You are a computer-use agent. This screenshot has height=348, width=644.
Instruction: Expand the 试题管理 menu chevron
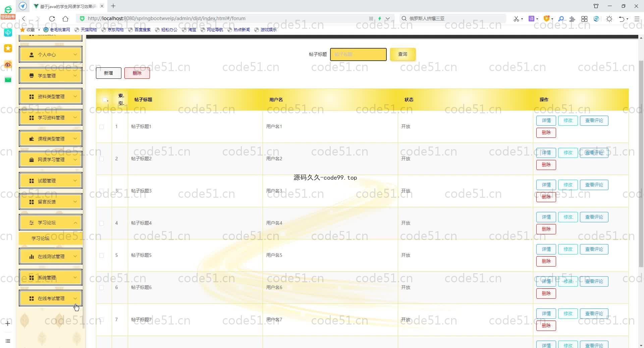[75, 181]
